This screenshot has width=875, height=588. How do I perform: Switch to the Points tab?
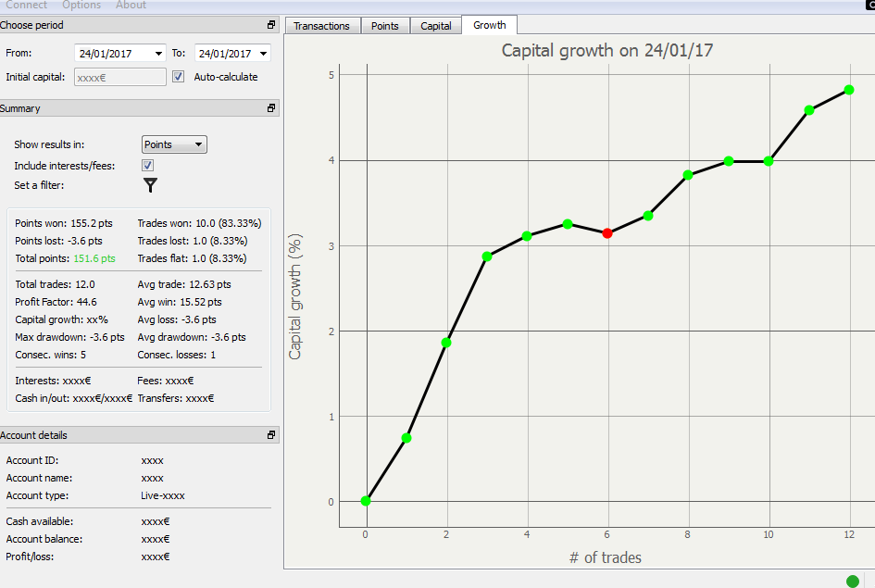click(x=385, y=26)
